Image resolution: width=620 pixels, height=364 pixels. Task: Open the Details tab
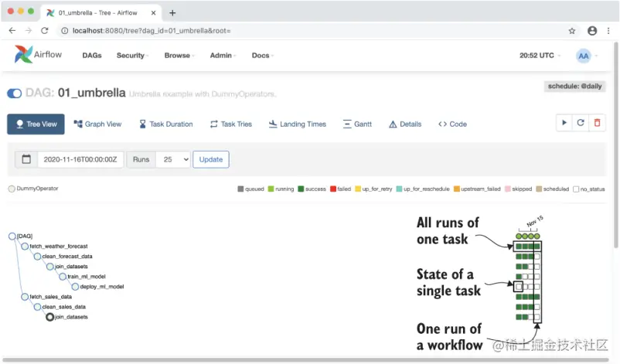point(405,124)
